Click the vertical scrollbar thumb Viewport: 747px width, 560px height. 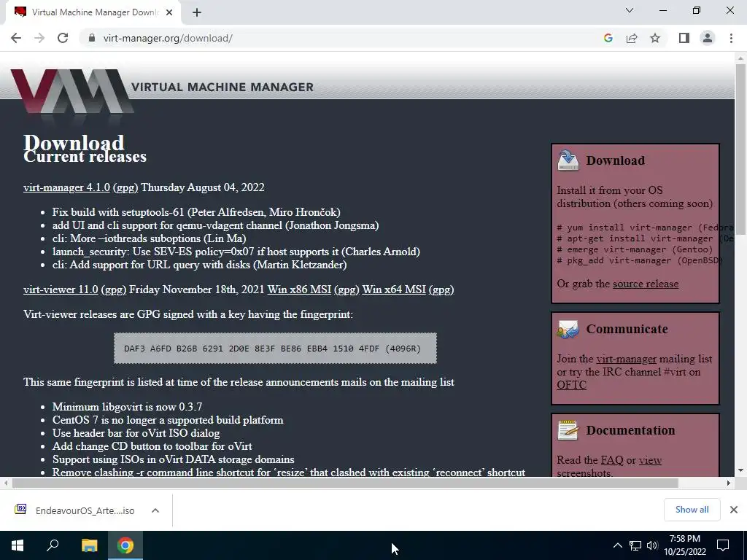[x=740, y=149]
